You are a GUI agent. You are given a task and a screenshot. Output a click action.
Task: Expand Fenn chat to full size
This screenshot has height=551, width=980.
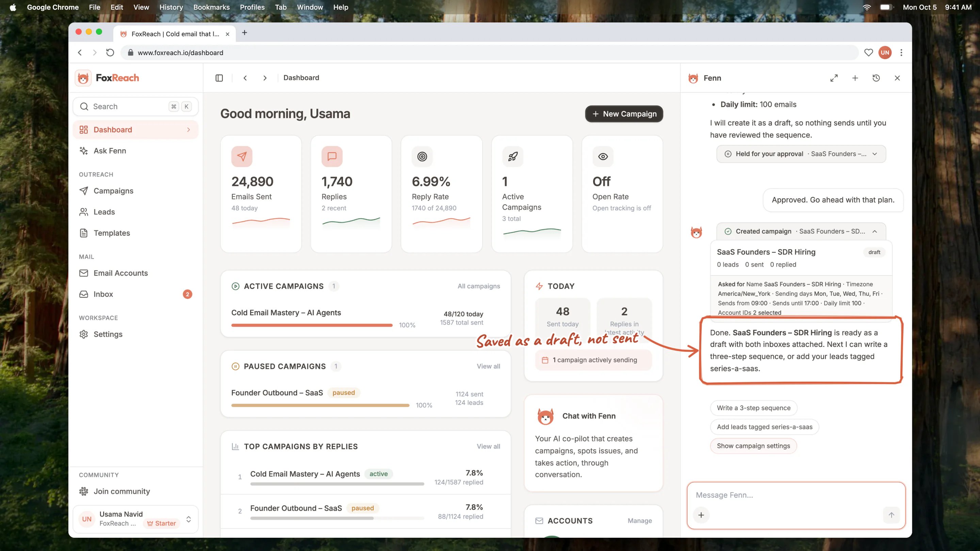pos(834,78)
